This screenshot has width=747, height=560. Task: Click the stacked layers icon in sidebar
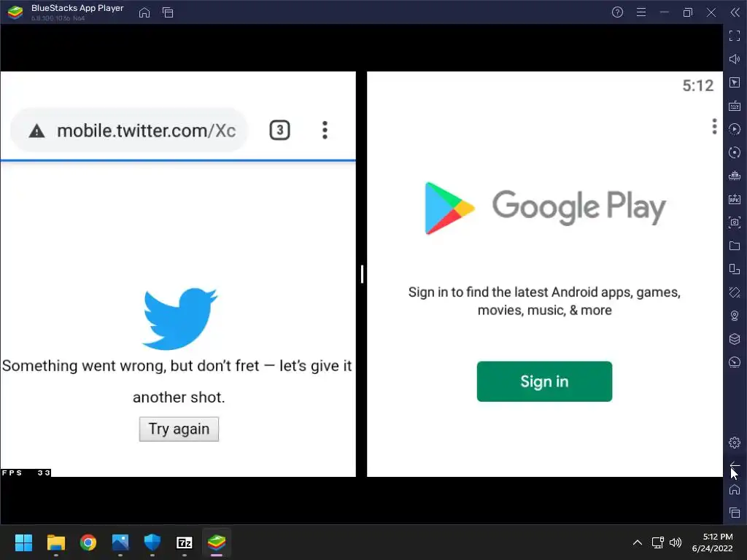coord(735,339)
